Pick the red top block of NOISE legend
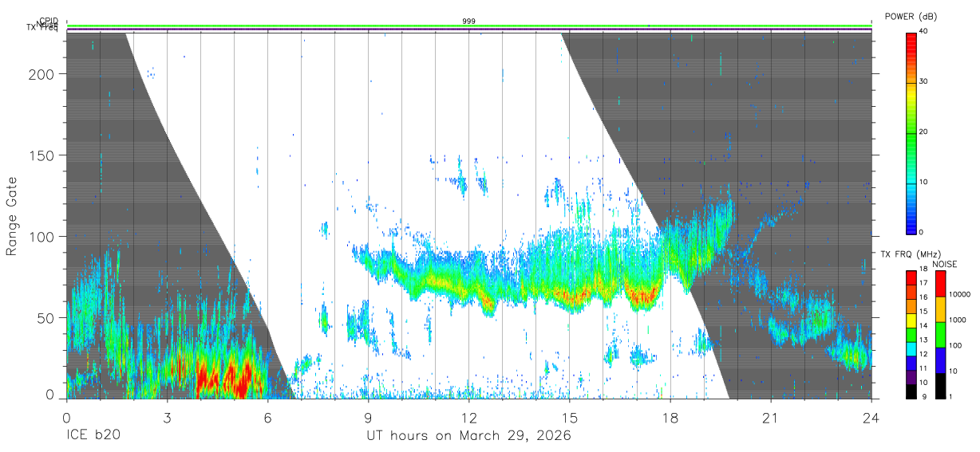Screen dimensions: 980x452 940,284
